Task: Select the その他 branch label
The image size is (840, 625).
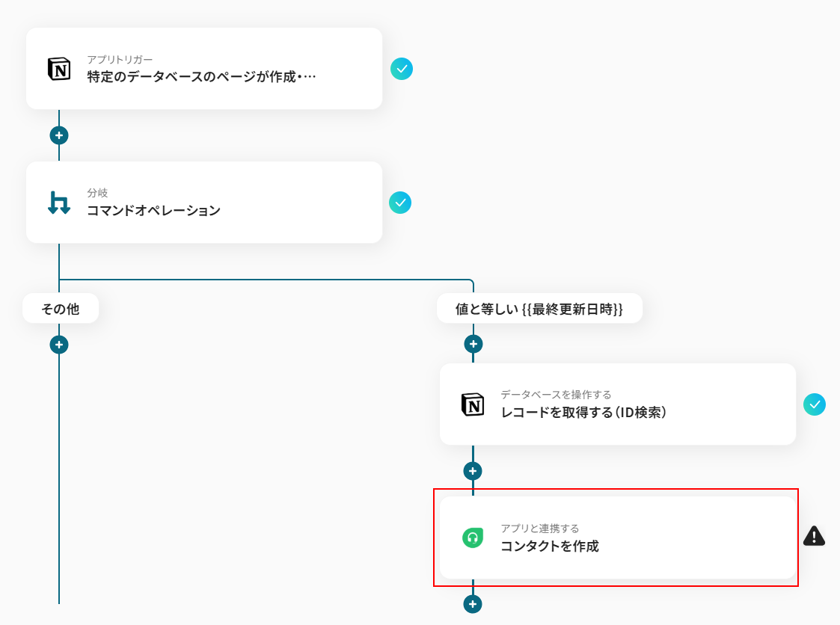Action: [61, 309]
